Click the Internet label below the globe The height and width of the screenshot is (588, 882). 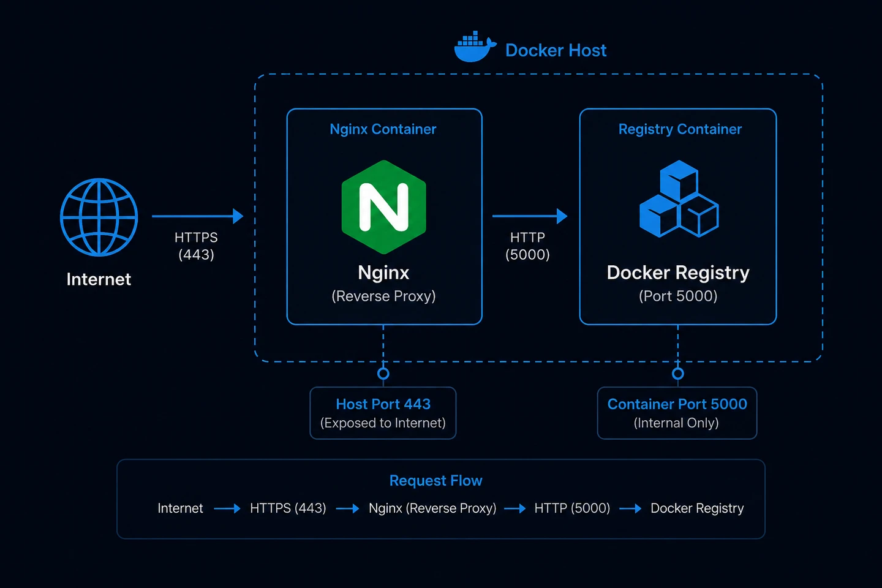[99, 279]
